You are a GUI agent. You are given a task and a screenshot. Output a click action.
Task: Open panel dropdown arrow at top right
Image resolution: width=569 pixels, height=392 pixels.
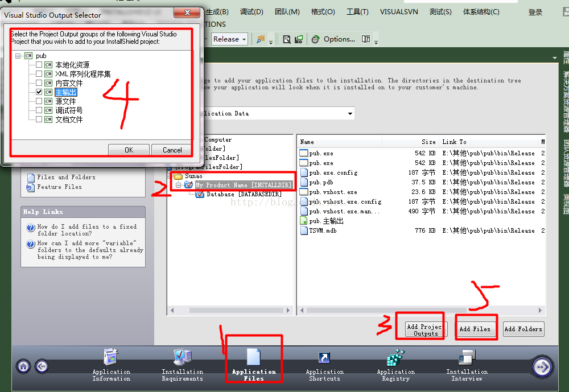(554, 57)
